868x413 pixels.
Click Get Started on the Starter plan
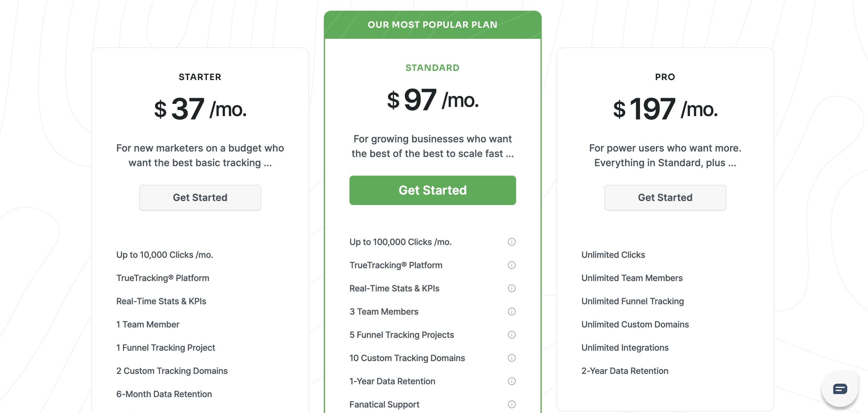pyautogui.click(x=200, y=198)
